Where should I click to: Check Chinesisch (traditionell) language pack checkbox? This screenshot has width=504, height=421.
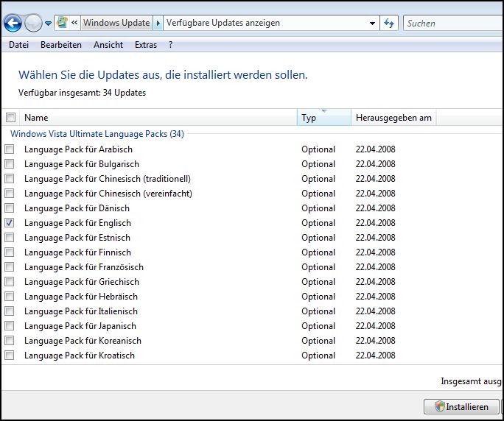click(10, 179)
